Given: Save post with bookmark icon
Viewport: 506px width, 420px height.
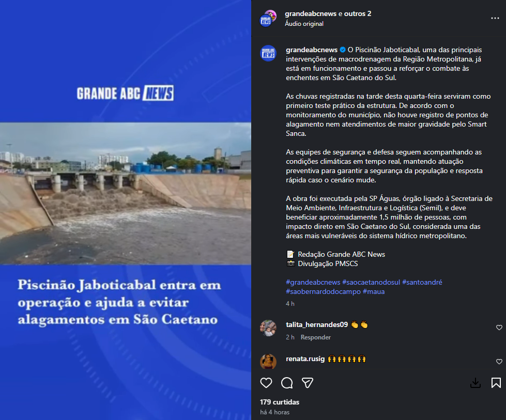Looking at the screenshot, I should click(496, 383).
